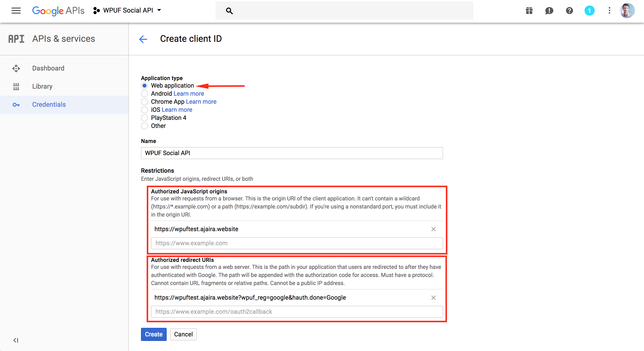Click the Create client ID title
Viewport: 644px width, 351px height.
coord(191,39)
